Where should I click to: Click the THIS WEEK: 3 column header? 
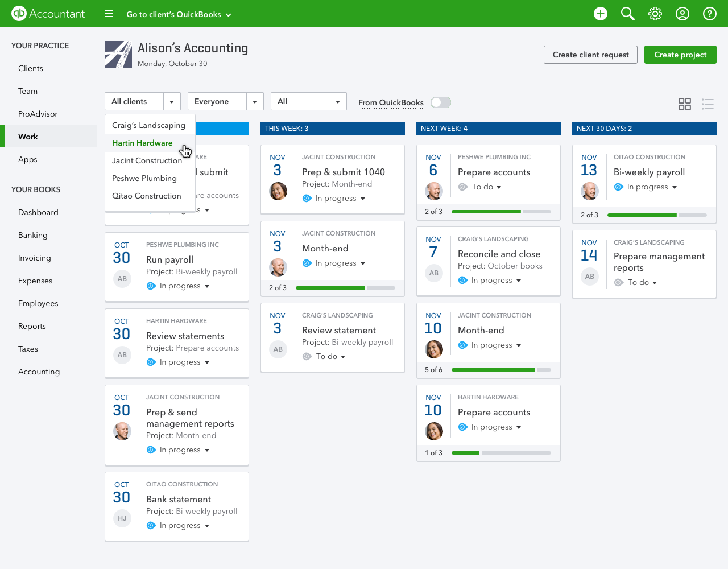tap(333, 129)
